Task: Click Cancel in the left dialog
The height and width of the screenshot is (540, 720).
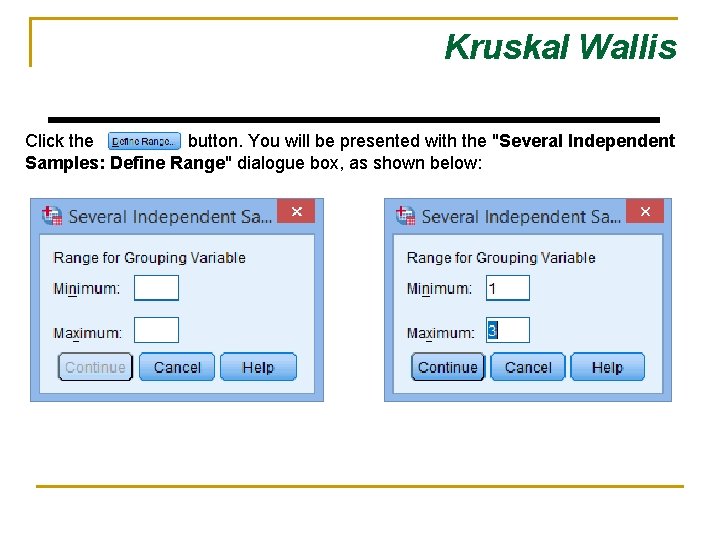Action: click(177, 367)
